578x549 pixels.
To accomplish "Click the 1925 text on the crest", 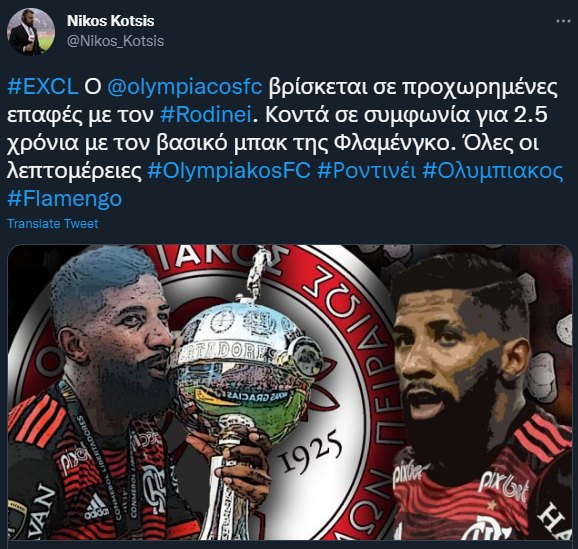I will (310, 452).
